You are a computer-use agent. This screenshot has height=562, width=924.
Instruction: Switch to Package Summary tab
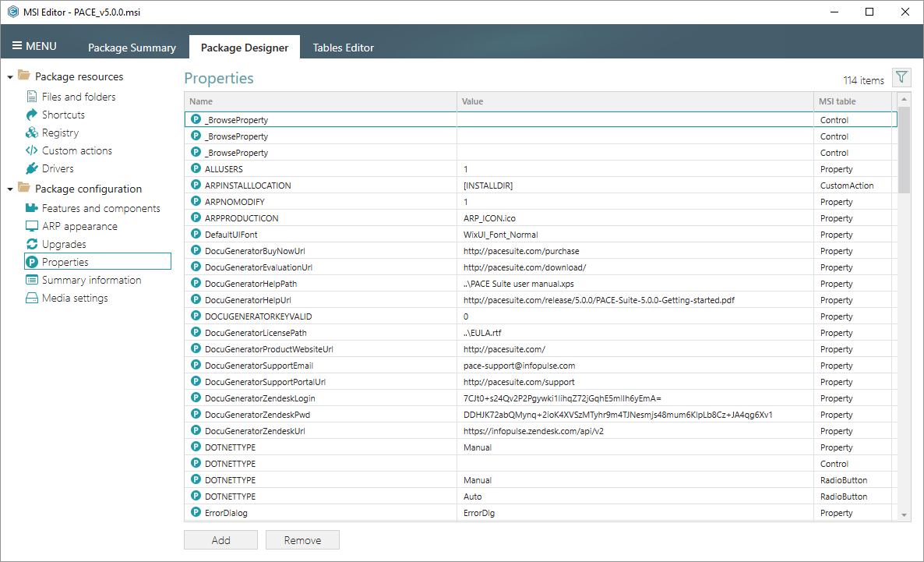132,48
